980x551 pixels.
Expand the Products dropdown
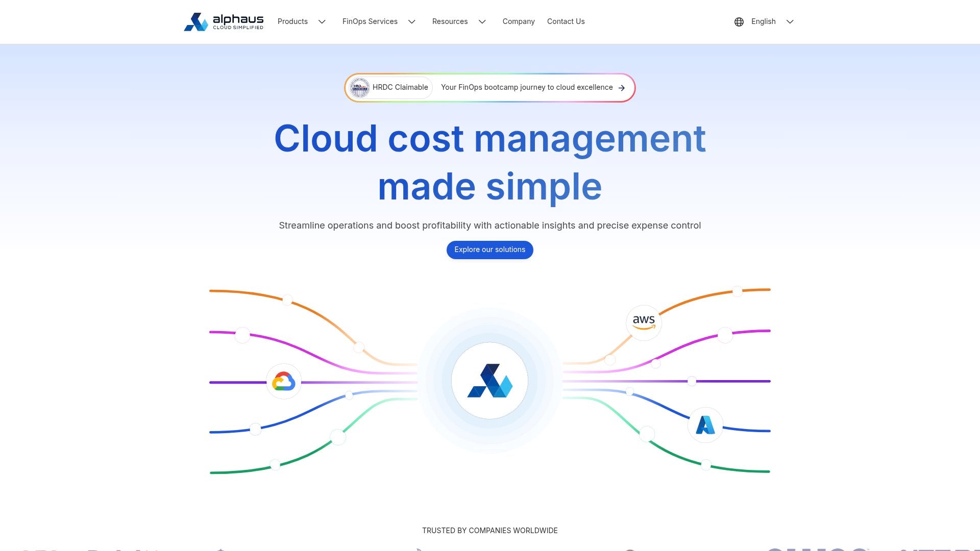pos(302,21)
